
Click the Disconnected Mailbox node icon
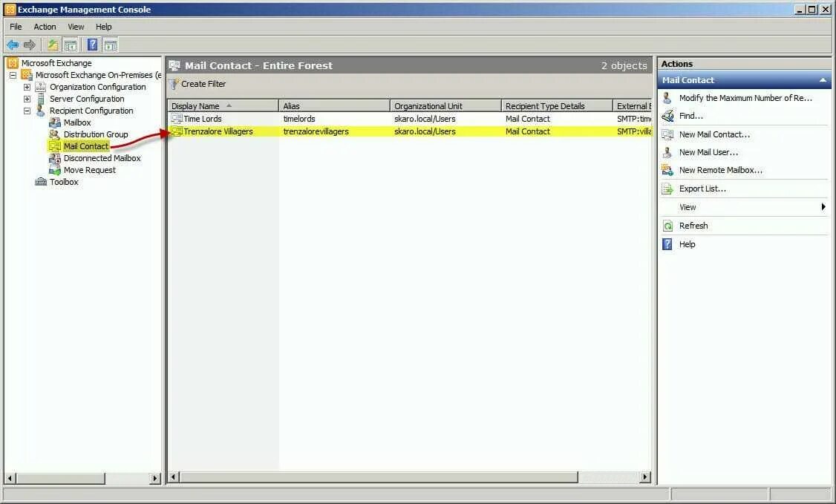[x=54, y=158]
